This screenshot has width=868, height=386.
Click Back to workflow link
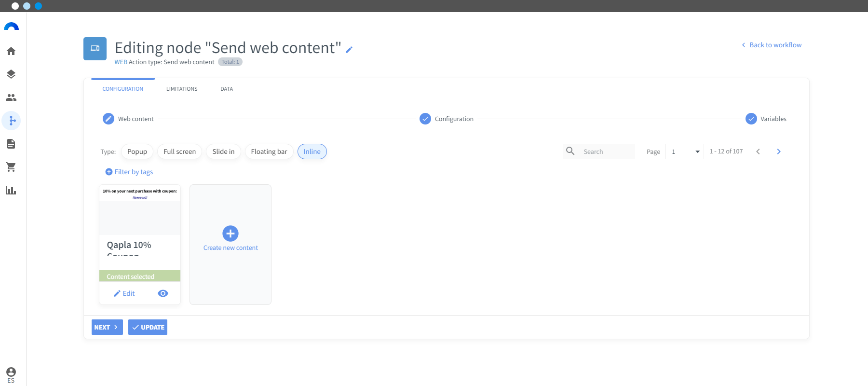click(772, 45)
